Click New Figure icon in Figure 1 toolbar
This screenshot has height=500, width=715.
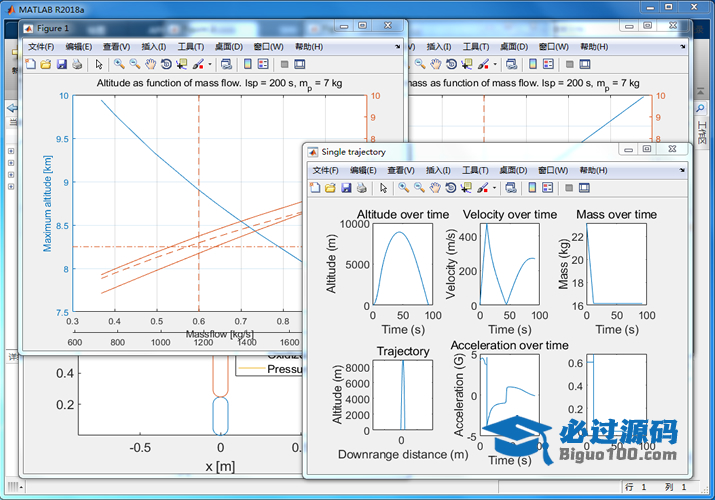click(x=31, y=64)
